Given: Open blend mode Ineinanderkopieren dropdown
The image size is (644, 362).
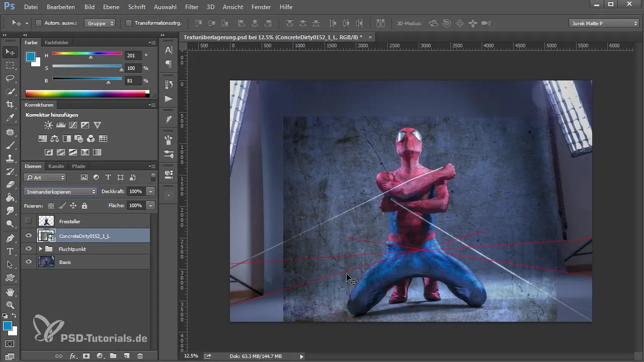Looking at the screenshot, I should 60,192.
